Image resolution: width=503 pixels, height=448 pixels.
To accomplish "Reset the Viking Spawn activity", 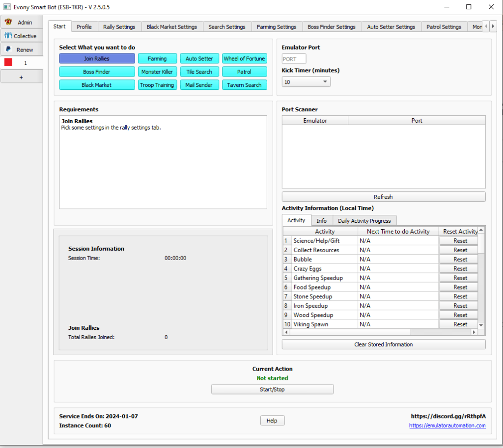I will click(459, 324).
